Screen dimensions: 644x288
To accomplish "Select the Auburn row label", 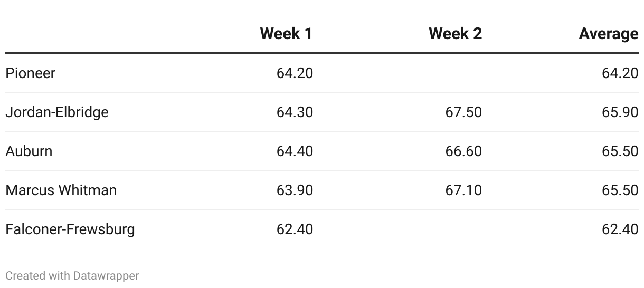I will (x=29, y=151).
